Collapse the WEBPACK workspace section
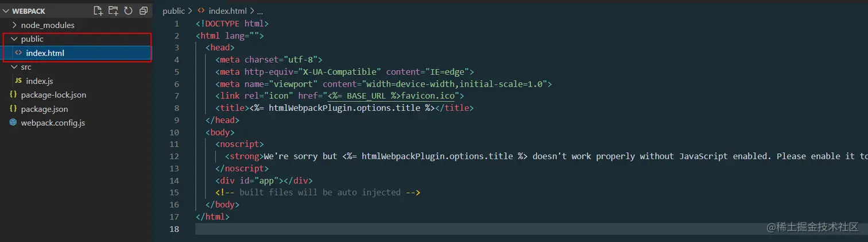Screen dimensions: 868x242 [6, 11]
